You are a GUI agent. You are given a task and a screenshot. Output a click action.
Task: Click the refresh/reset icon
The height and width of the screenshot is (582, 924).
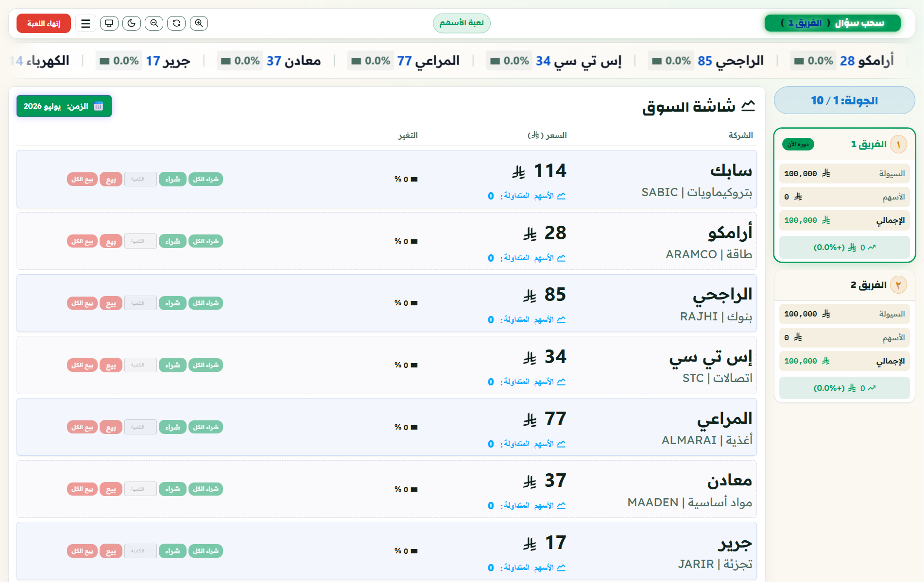[x=176, y=23]
